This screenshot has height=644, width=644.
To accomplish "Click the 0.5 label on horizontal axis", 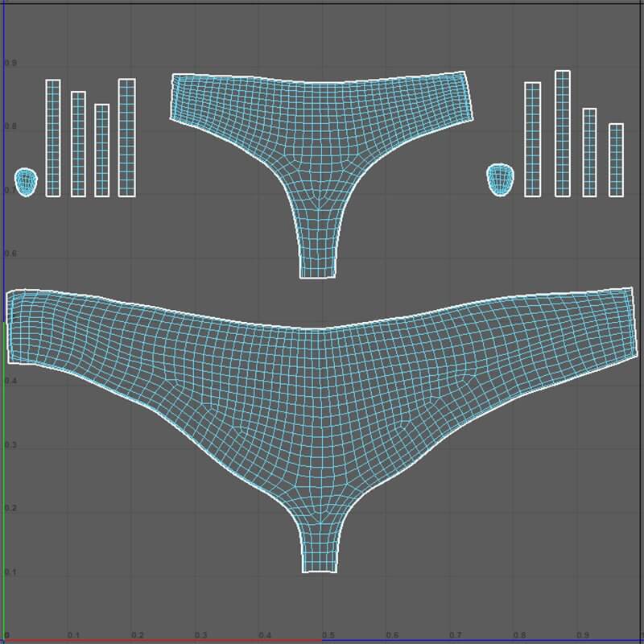I will 328,635.
